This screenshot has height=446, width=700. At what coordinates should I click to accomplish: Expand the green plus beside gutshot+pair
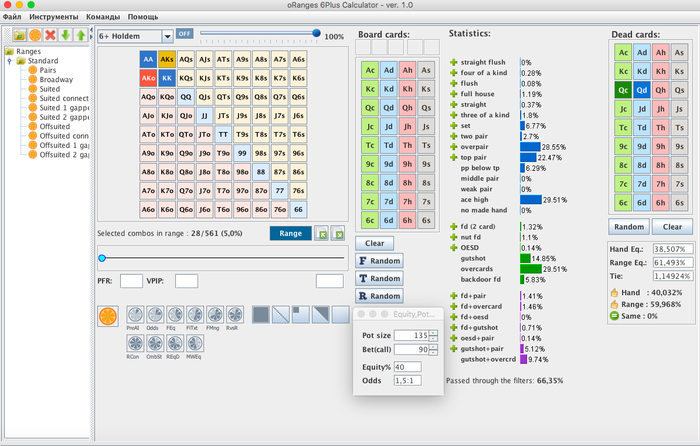[x=454, y=348]
